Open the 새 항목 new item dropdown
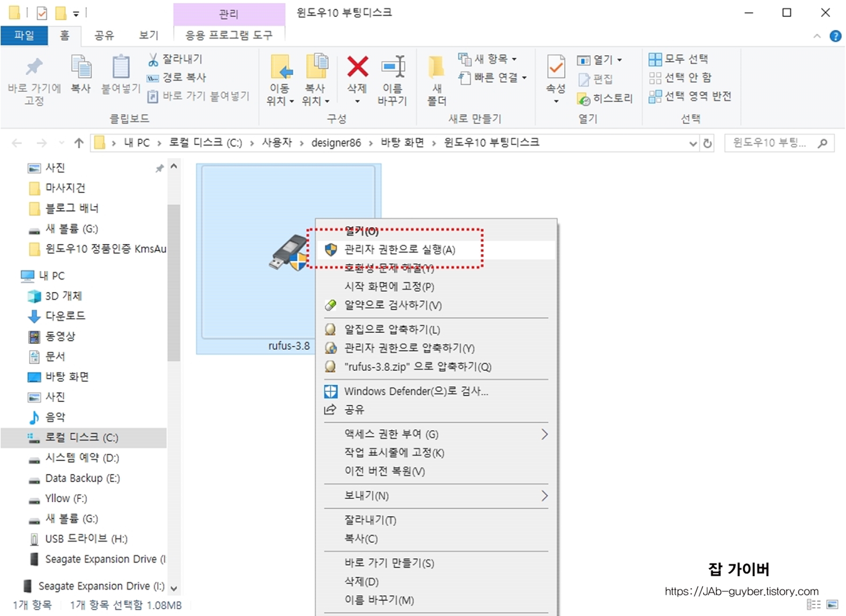This screenshot has width=846, height=616. 488,59
